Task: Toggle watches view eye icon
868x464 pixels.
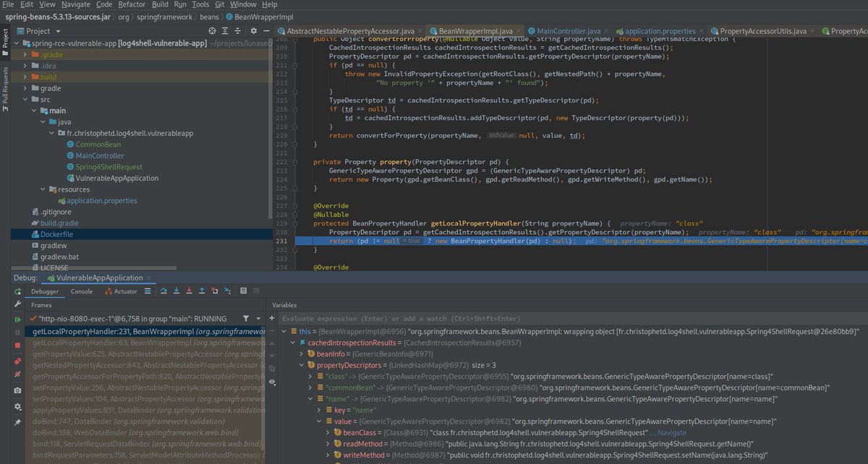Action: (272, 381)
